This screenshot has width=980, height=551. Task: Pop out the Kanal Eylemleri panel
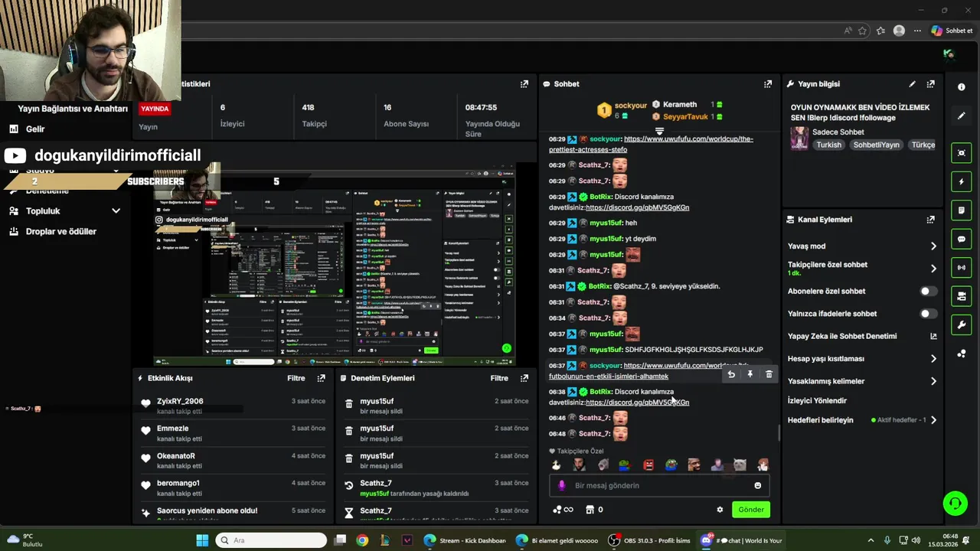tap(930, 220)
